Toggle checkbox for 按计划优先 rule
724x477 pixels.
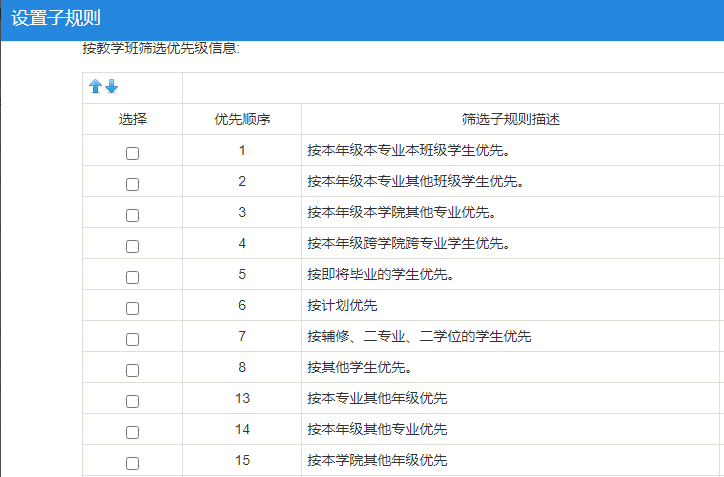click(132, 308)
